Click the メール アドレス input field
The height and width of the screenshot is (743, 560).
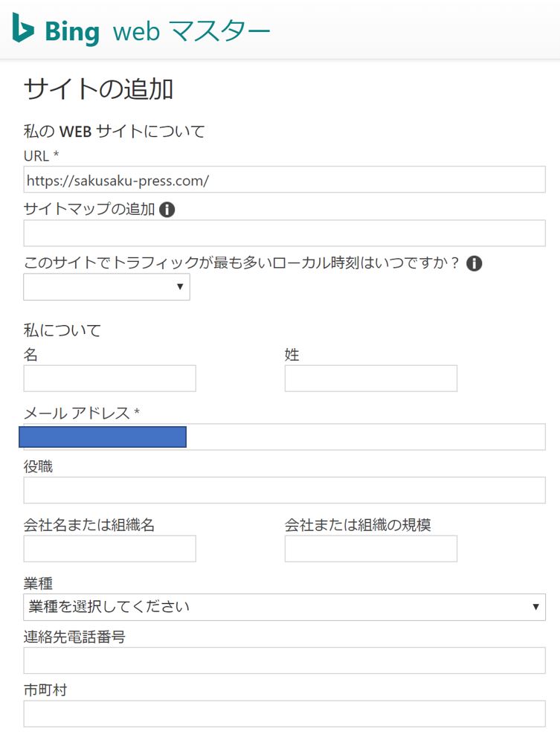click(x=364, y=437)
